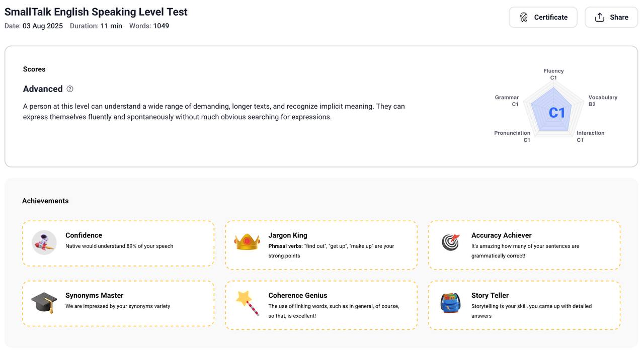Viewport: 644px width, 353px height.
Task: Select the Grammar C1 chart label
Action: click(x=507, y=101)
